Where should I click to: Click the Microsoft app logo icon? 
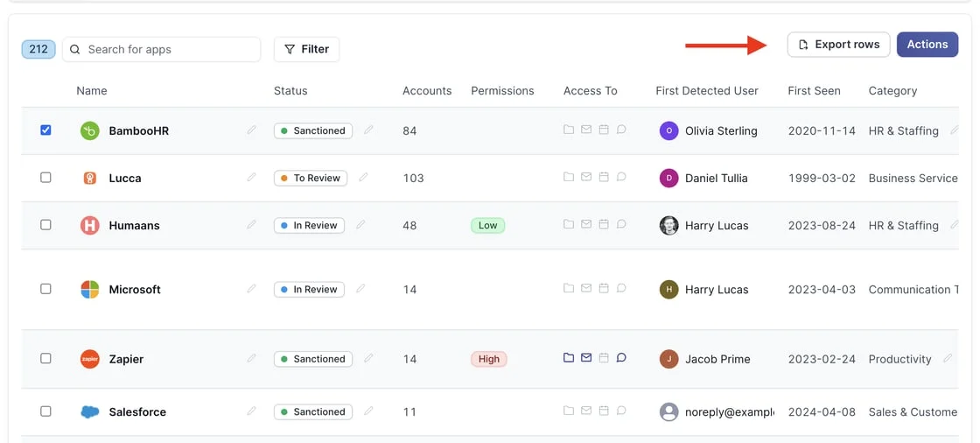coord(90,290)
